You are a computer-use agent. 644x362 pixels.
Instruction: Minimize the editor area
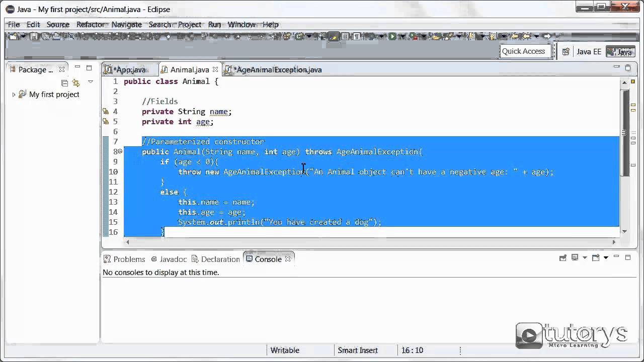coord(617,67)
